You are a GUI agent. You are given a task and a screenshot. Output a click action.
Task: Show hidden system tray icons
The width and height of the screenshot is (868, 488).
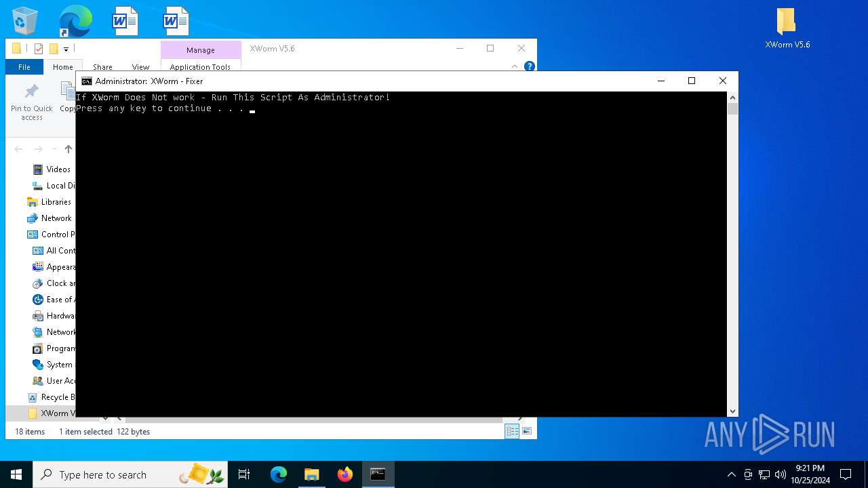point(731,474)
